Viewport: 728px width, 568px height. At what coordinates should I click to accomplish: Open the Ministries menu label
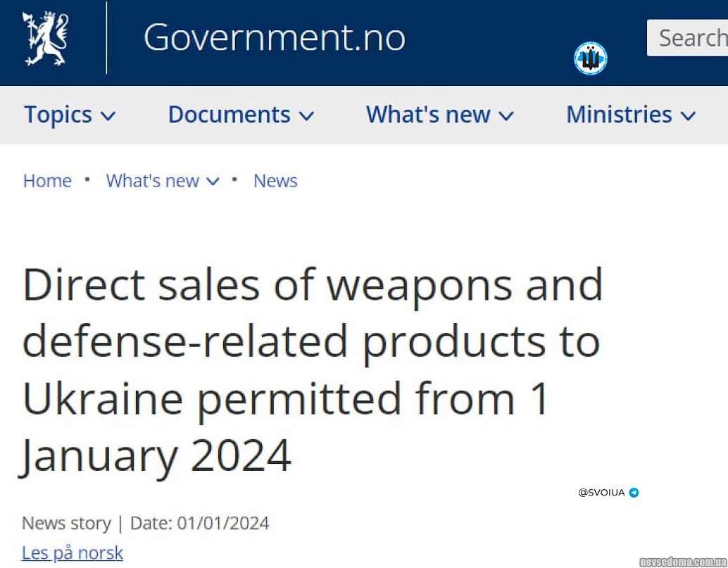point(619,115)
